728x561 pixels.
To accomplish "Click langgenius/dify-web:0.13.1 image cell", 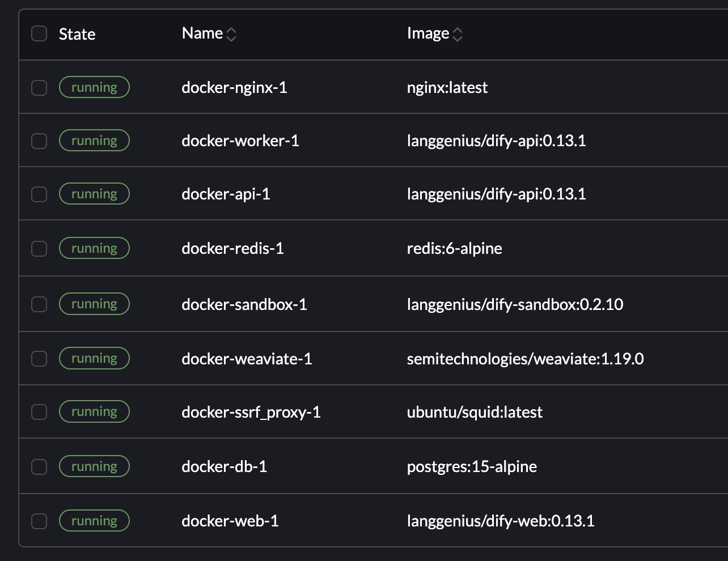I will tap(501, 521).
